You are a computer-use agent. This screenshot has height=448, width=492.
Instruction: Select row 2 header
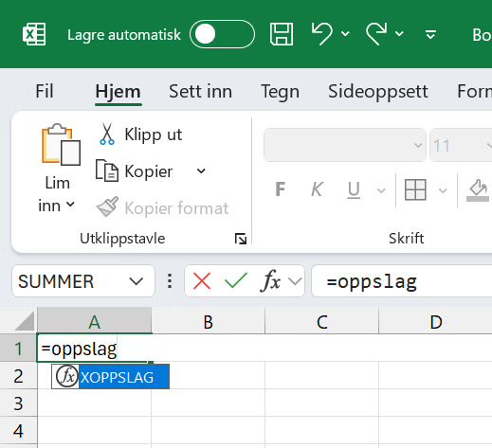pyautogui.click(x=18, y=376)
